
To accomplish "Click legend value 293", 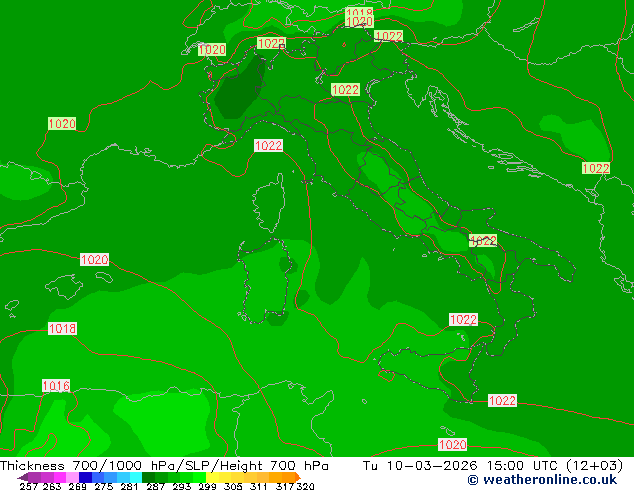I will (x=182, y=486).
